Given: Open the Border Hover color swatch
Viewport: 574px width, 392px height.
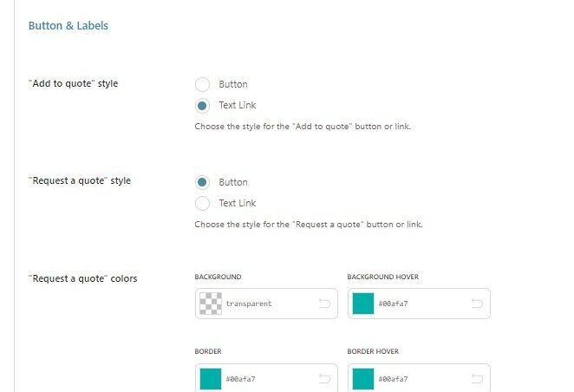Looking at the screenshot, I should [363, 379].
